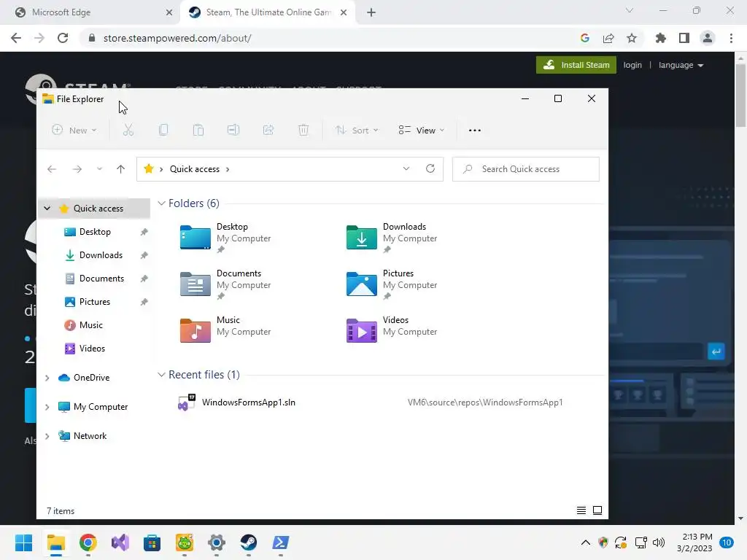Open the Videos folder tile
The image size is (747, 560).
coord(392,331)
